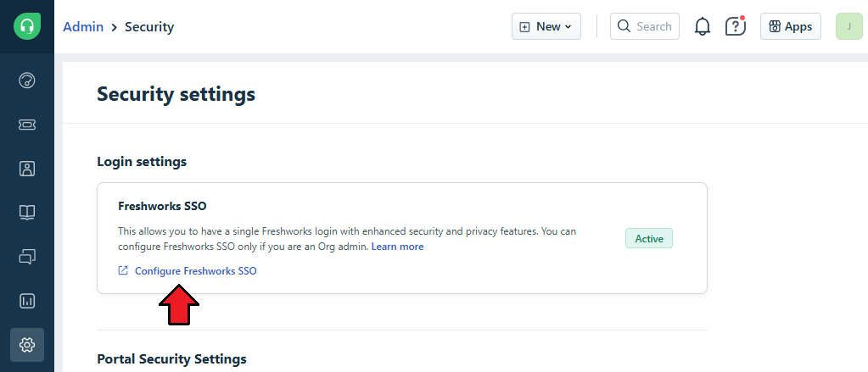Click the Search input field
This screenshot has height=372, width=868.
644,26
